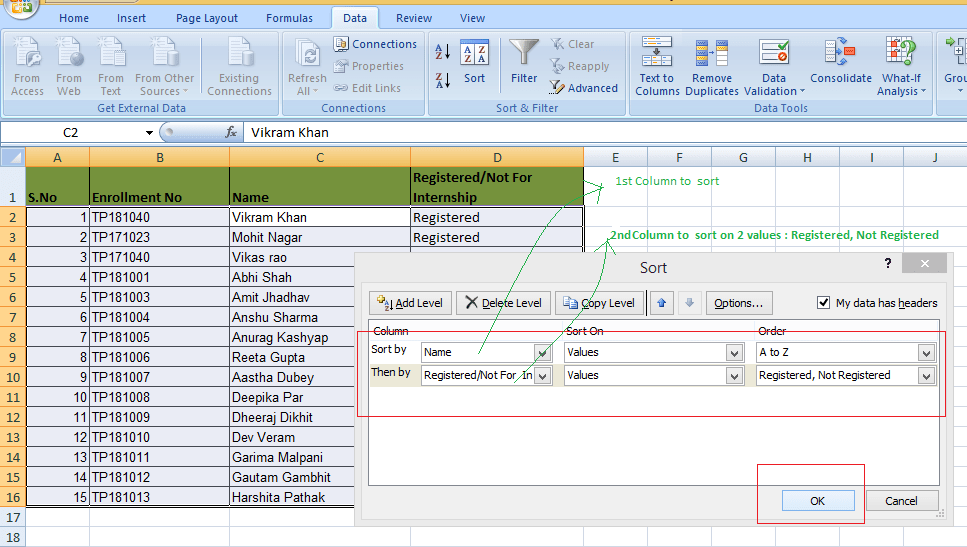Viewport: 967px width, 547px height.
Task: Sort ascending A to Z icon
Action: tap(442, 51)
